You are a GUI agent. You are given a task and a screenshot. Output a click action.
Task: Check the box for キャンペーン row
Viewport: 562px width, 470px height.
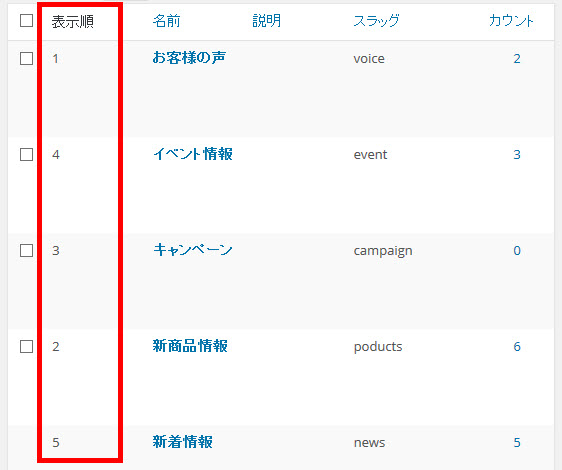tap(26, 251)
